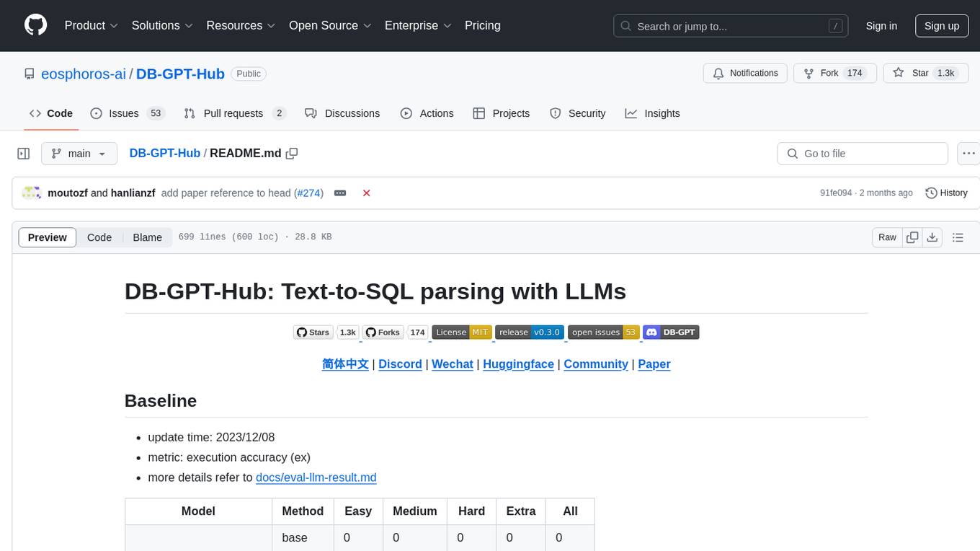
Task: View the 174 forks count
Action: (x=855, y=73)
